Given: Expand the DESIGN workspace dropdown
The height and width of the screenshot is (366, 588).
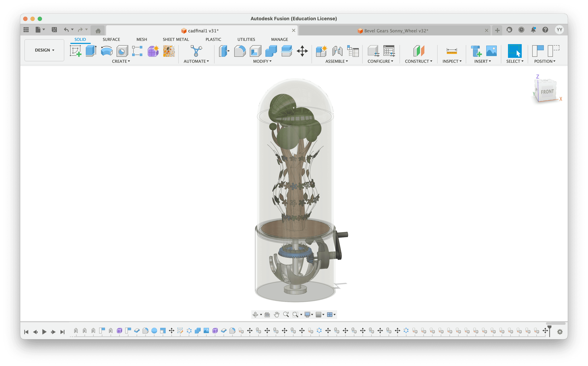Looking at the screenshot, I should point(44,50).
